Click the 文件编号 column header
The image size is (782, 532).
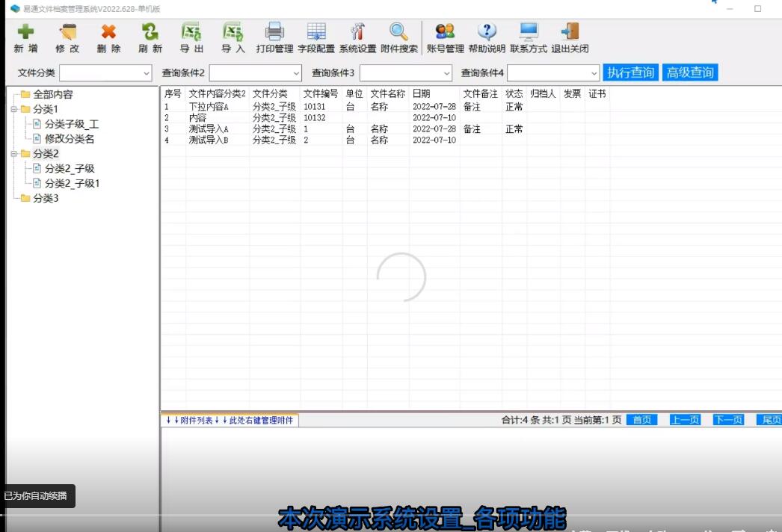[321, 93]
